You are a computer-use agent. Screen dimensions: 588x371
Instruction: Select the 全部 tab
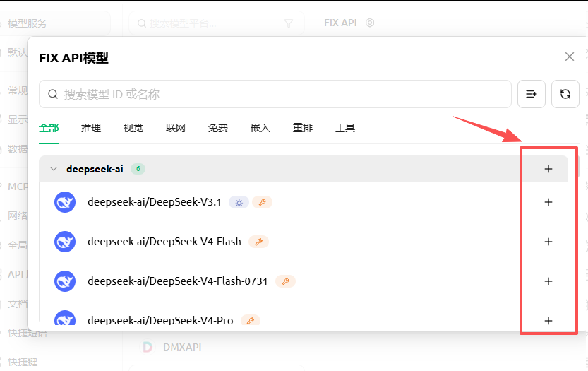[49, 128]
